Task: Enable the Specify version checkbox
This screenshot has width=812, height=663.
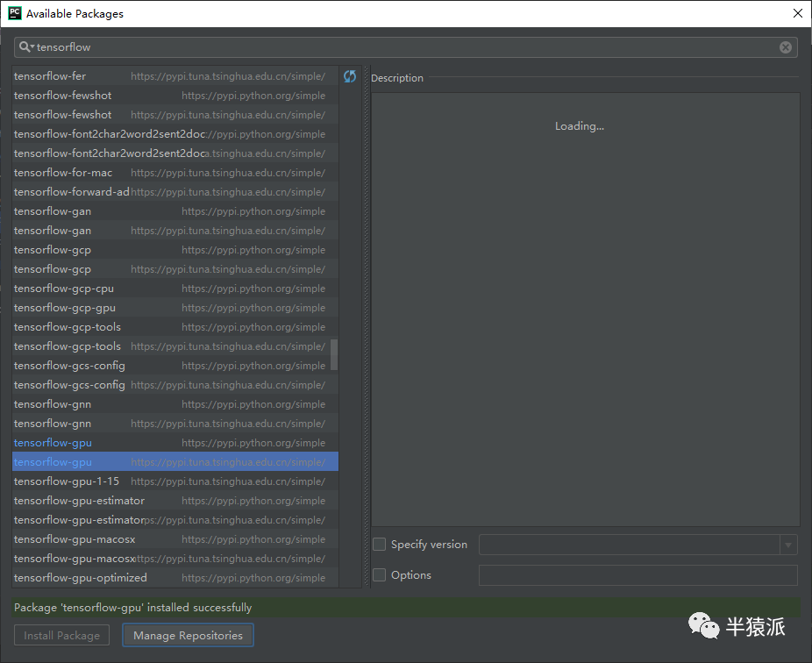Action: click(379, 545)
